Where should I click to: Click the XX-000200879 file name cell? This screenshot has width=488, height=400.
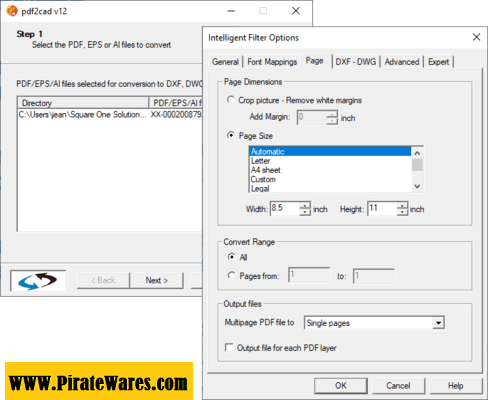(176, 115)
